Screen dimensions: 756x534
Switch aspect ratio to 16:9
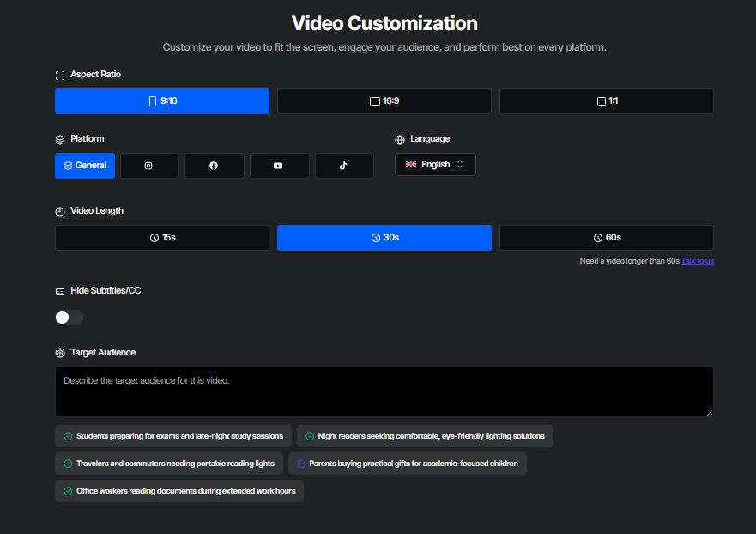coord(384,100)
